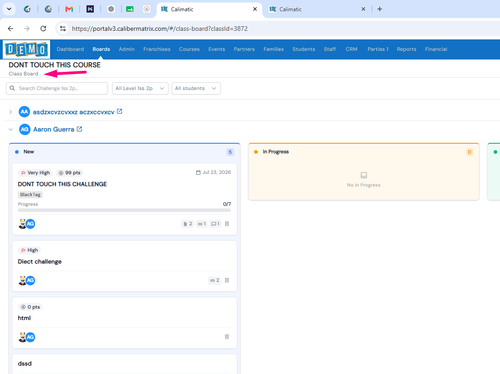Open the dssd challenge card
500x374 pixels.
pos(25,364)
